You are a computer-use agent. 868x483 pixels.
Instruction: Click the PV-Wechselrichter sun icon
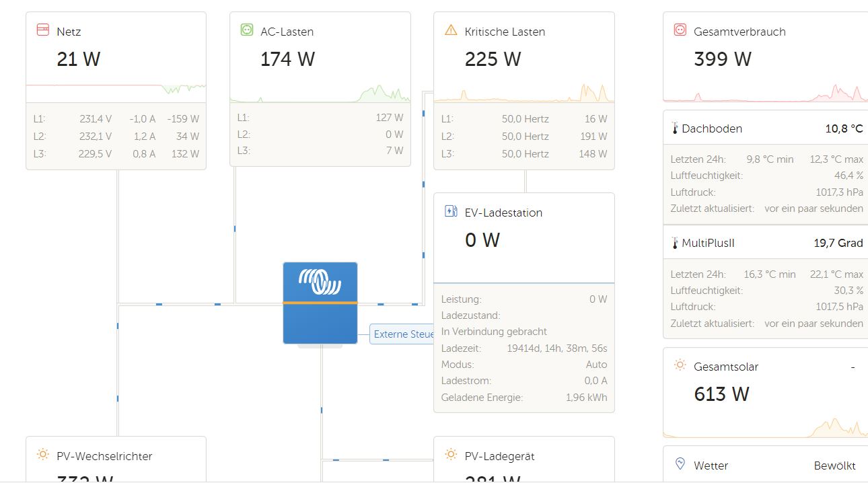[42, 455]
